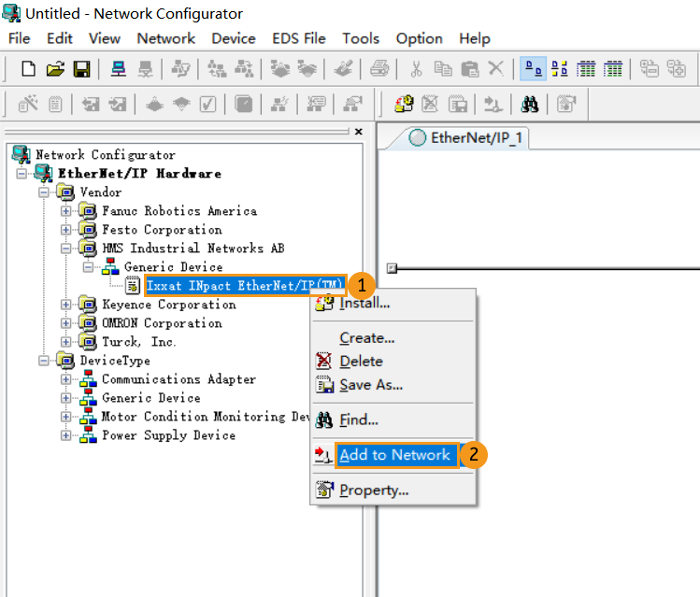
Task: Expand the Fanuc Robotics America node
Action: [66, 211]
